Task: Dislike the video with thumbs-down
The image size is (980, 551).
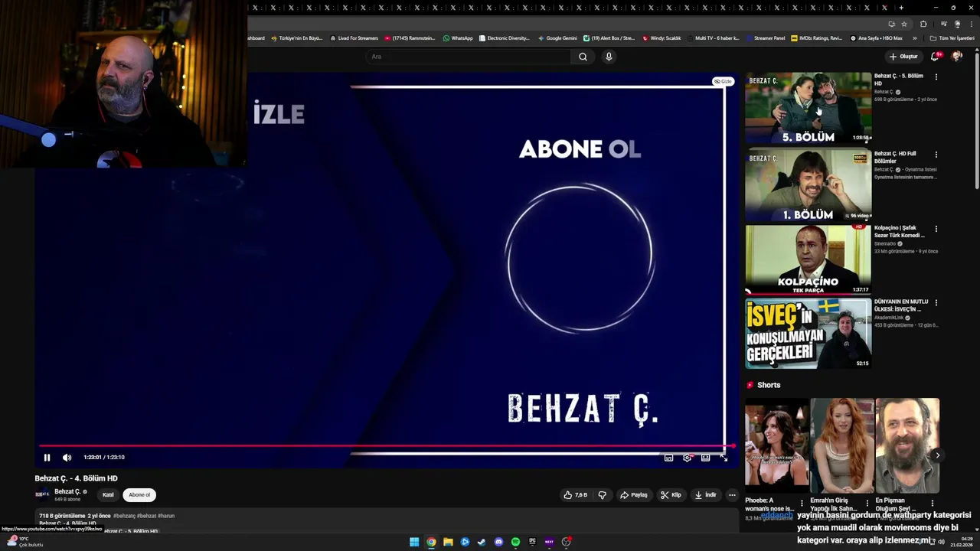Action: pyautogui.click(x=603, y=495)
